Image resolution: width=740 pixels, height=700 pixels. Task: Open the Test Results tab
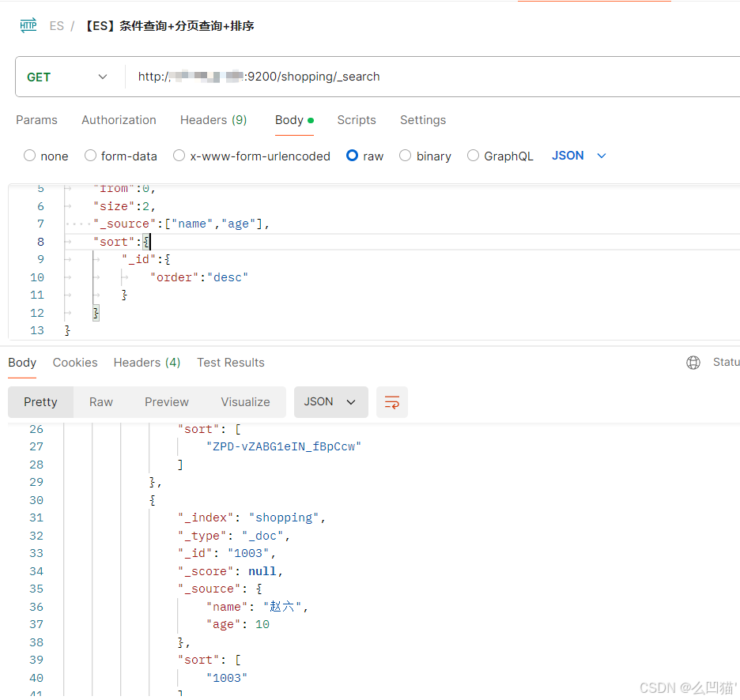(231, 363)
